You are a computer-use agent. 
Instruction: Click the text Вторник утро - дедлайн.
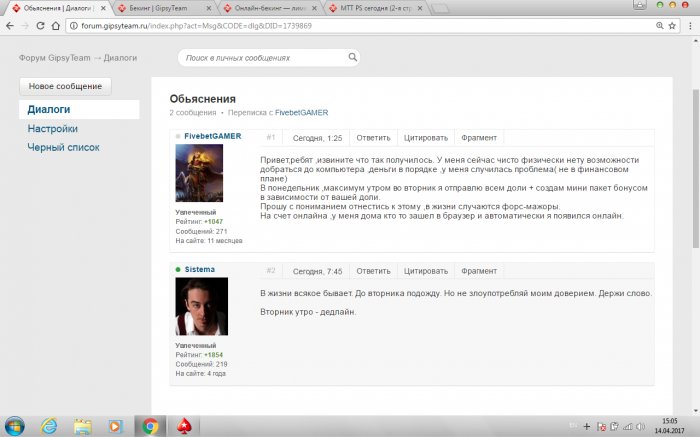308,312
